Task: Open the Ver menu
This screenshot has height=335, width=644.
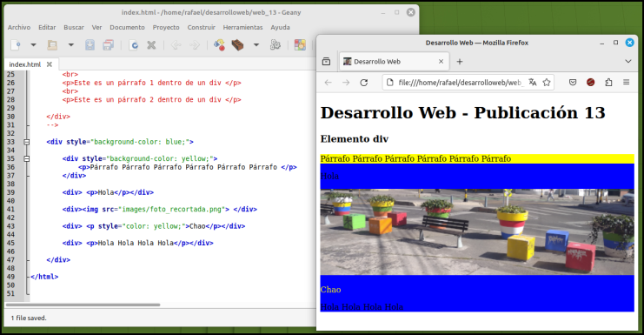Action: pyautogui.click(x=96, y=27)
